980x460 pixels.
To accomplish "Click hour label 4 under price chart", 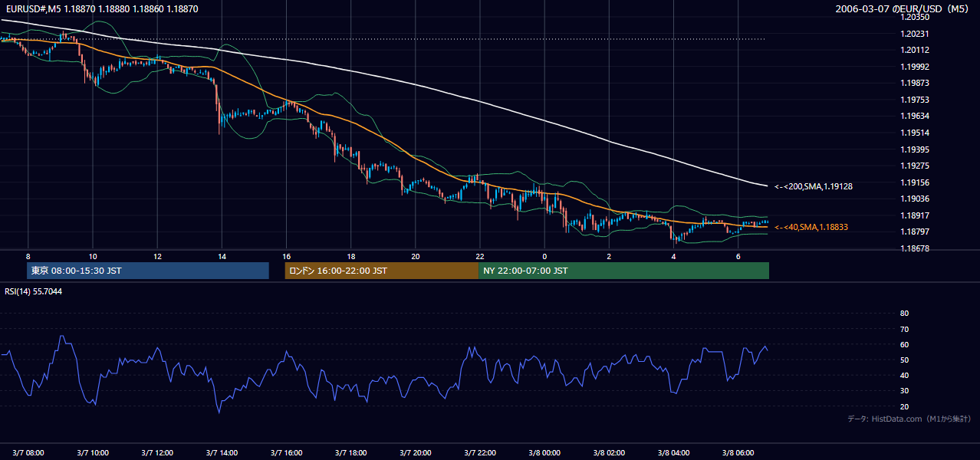I will pyautogui.click(x=673, y=256).
